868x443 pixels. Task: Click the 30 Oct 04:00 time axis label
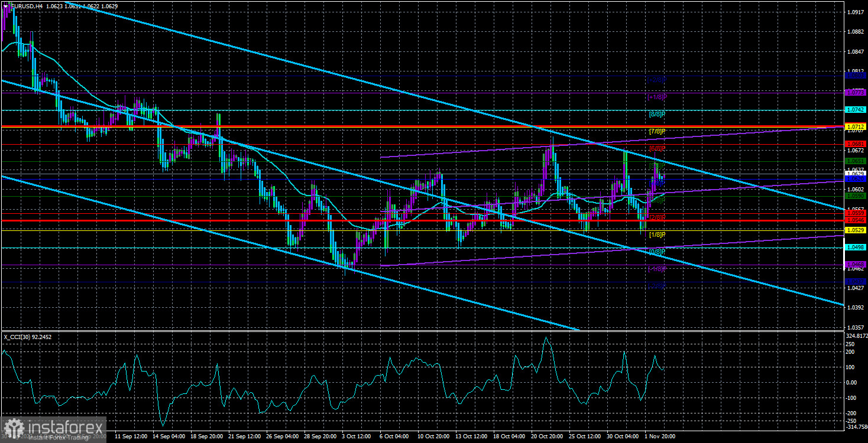(624, 437)
